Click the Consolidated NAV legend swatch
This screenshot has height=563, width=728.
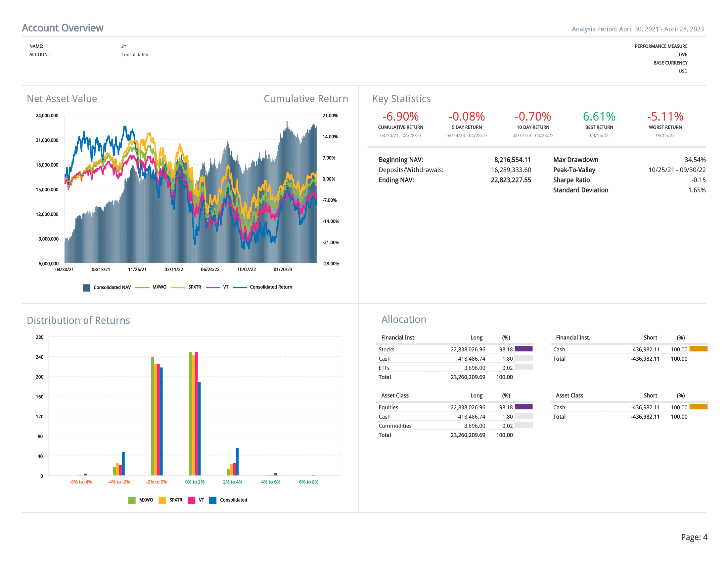tap(86, 287)
